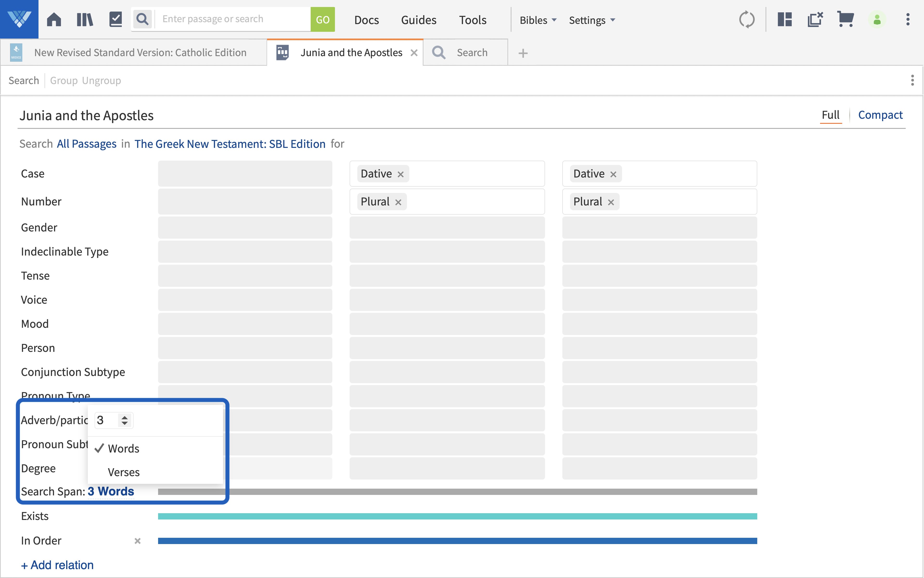Focus the Enter passage or search field
Viewport: 924px width, 578px height.
tap(232, 19)
